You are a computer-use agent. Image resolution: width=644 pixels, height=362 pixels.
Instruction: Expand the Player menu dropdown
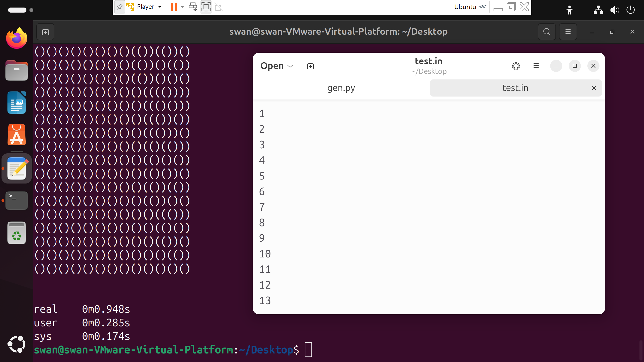[x=160, y=7]
